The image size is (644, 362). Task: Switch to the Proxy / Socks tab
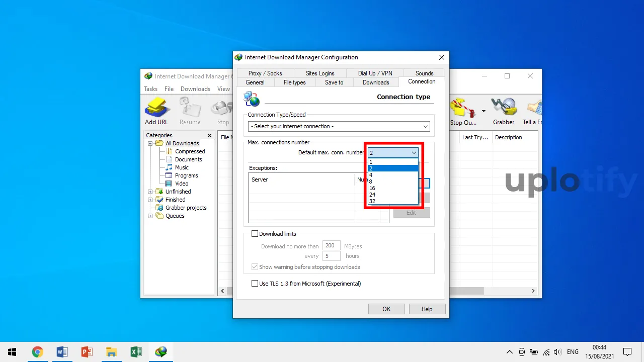265,73
